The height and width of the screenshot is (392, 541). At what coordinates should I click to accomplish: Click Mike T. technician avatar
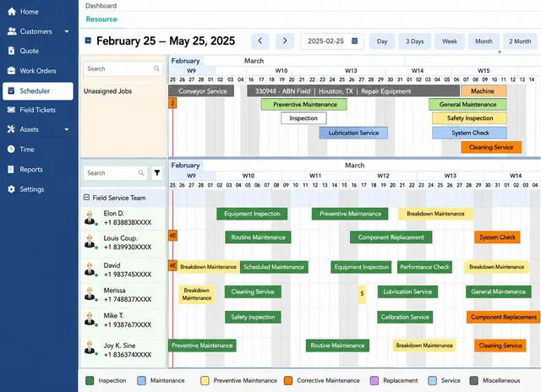[90, 319]
